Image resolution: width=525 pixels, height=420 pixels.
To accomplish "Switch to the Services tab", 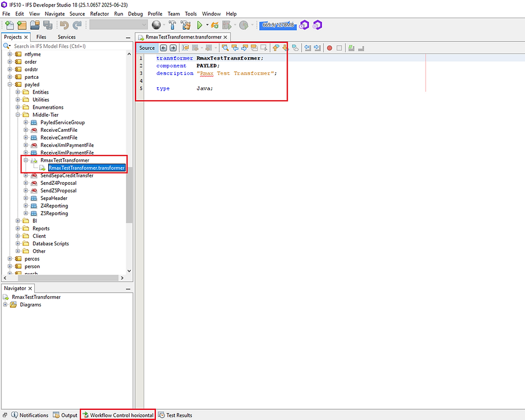I will click(x=66, y=37).
